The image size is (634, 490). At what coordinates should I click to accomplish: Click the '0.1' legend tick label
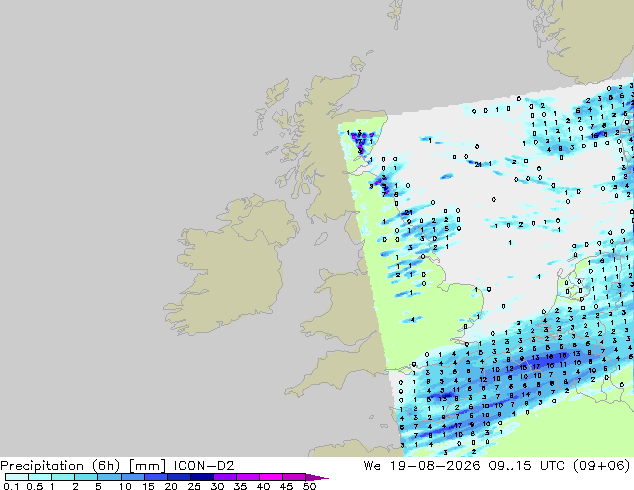(11, 486)
